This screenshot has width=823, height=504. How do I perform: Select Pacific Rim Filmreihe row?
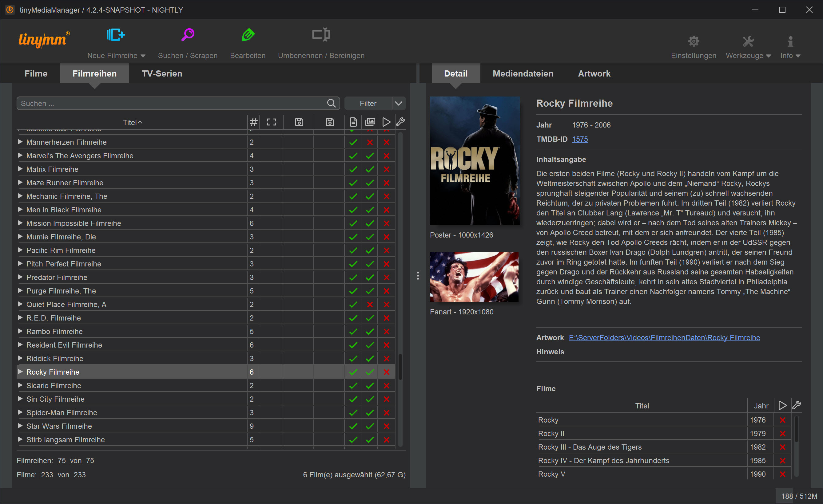click(x=206, y=250)
